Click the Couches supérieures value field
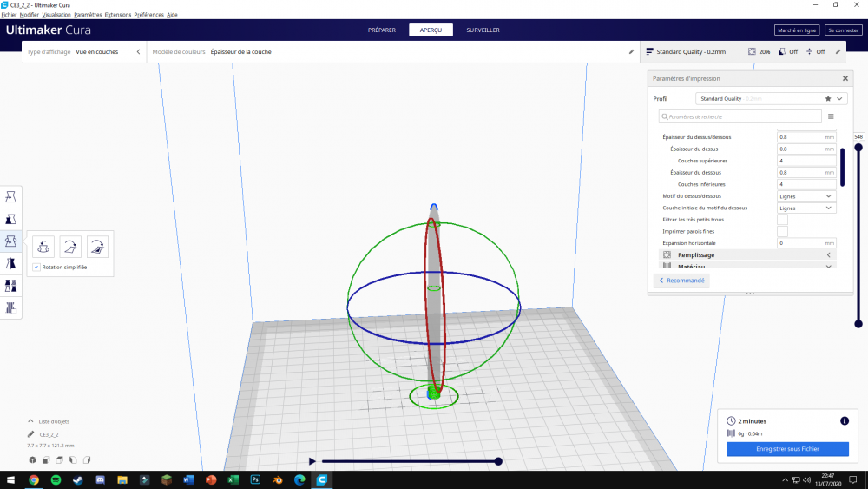The image size is (868, 489). click(x=806, y=161)
